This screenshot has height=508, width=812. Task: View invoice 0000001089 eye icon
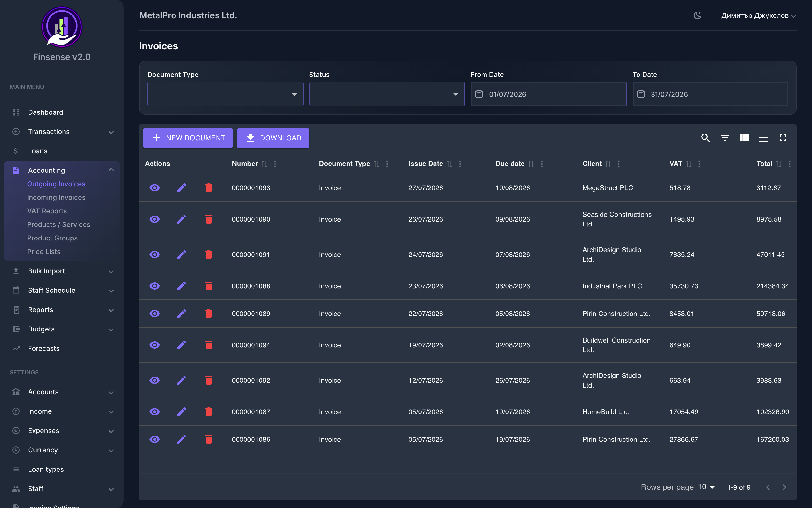coord(155,314)
